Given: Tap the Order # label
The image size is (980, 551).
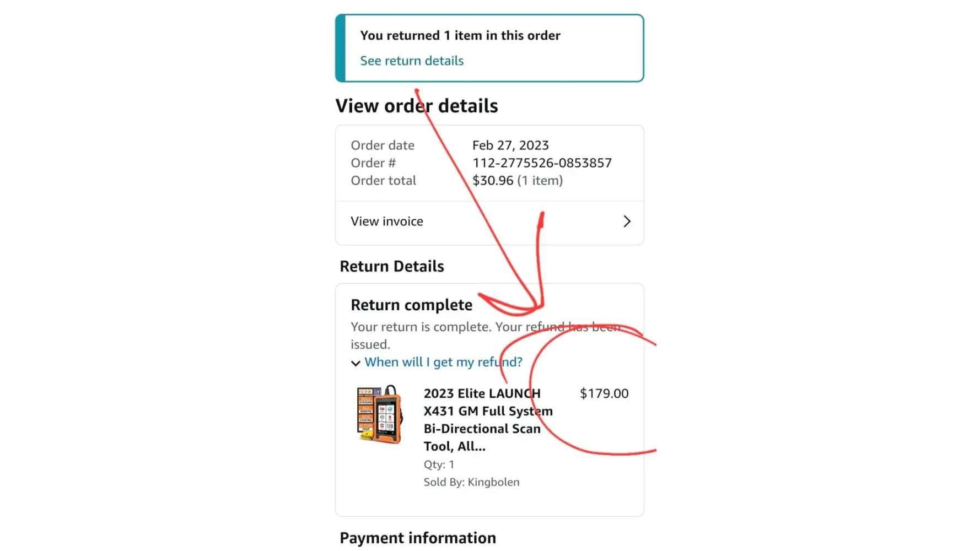Looking at the screenshot, I should [x=373, y=163].
